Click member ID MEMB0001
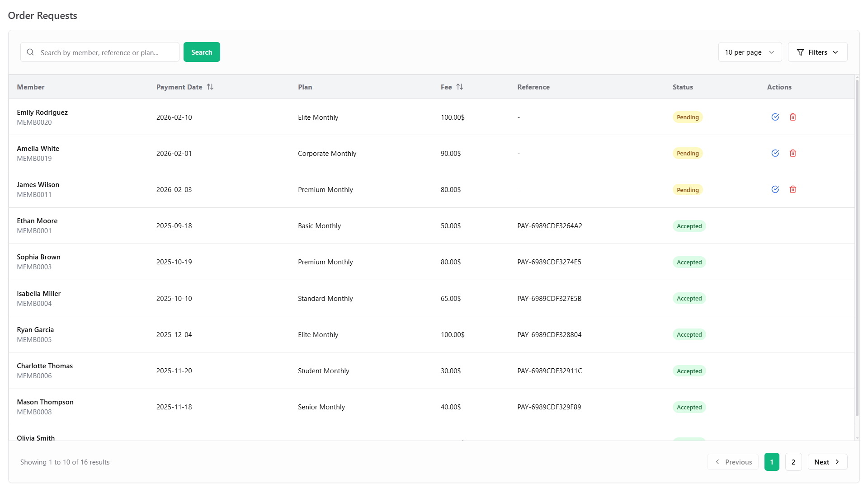The image size is (868, 488). 34,231
